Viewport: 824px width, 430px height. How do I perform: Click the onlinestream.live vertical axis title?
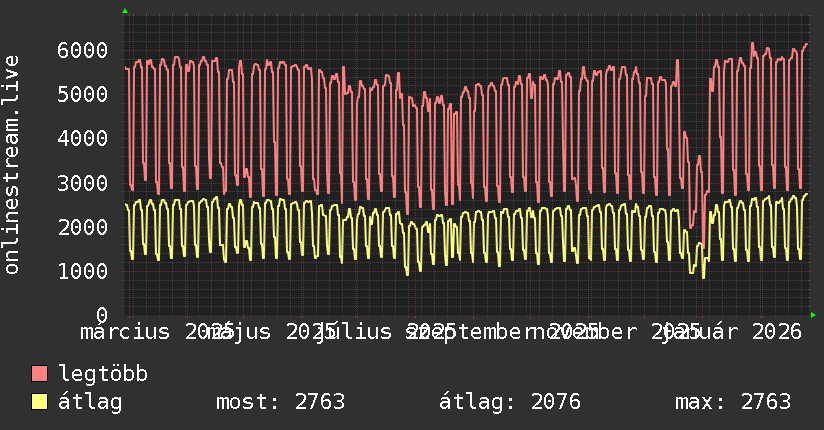pyautogui.click(x=12, y=165)
